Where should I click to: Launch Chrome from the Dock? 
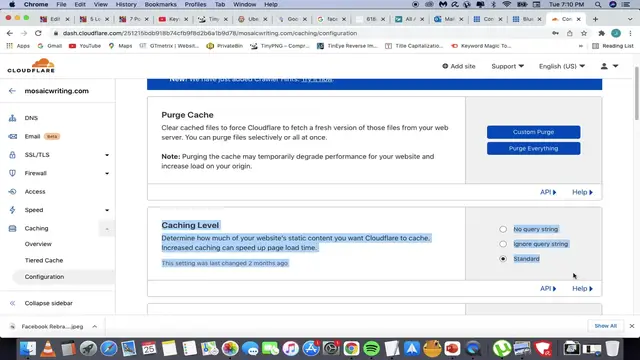click(351, 349)
